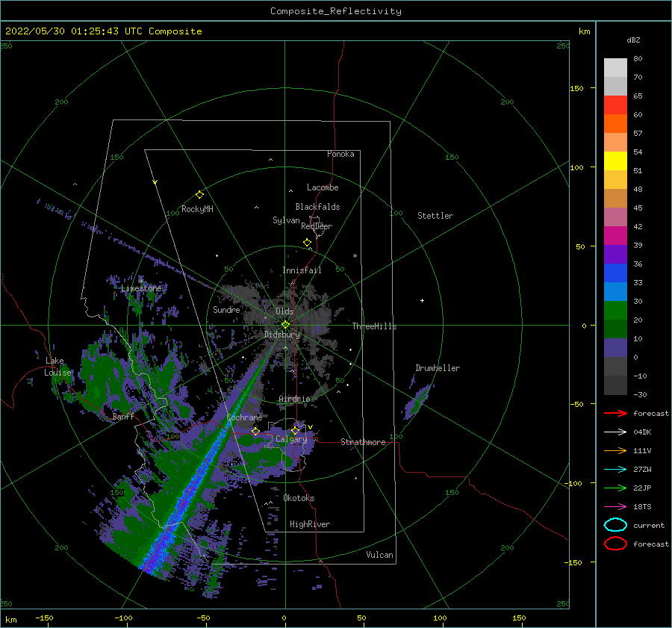This screenshot has height=628, width=672.
Task: Click the -150 tick on bottom axis
Action: 44,618
